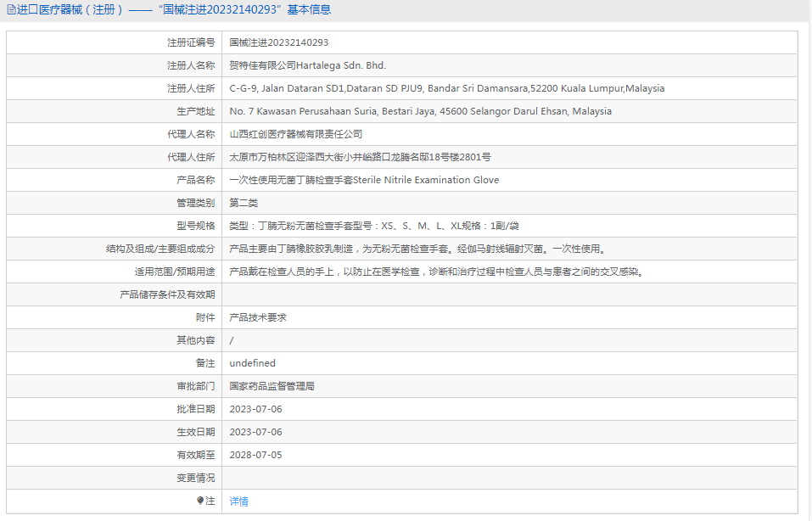The width and height of the screenshot is (812, 521).
Task: Click the 产品名称 label
Action: click(195, 180)
